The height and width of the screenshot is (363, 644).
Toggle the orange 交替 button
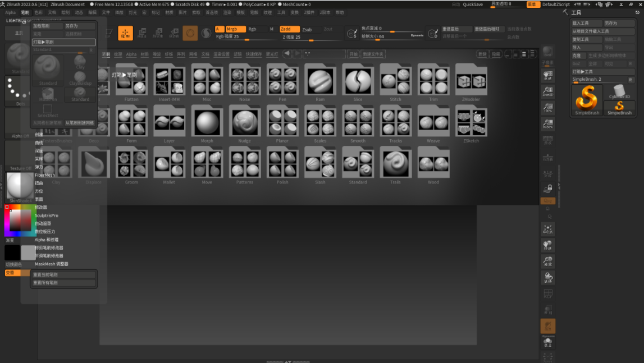17,273
